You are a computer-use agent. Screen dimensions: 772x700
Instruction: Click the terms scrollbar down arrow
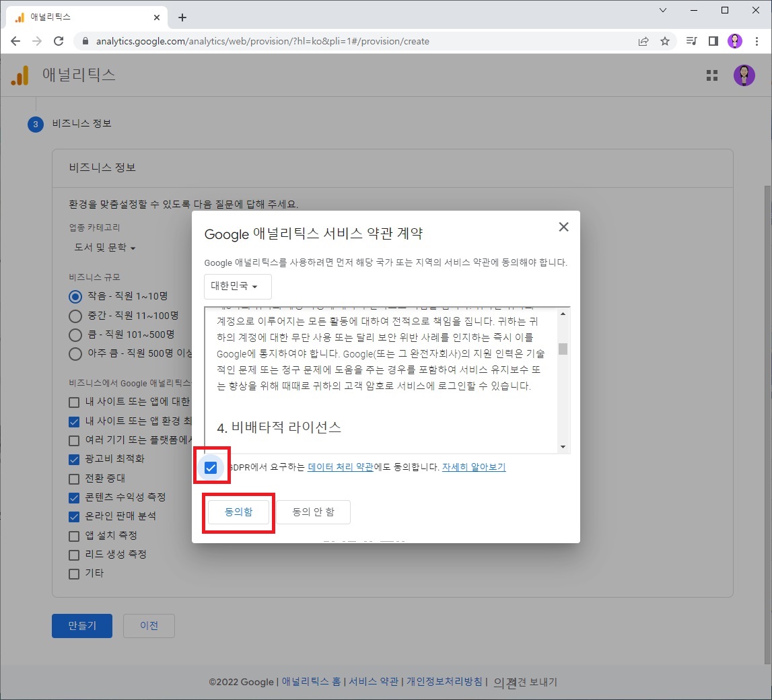563,447
